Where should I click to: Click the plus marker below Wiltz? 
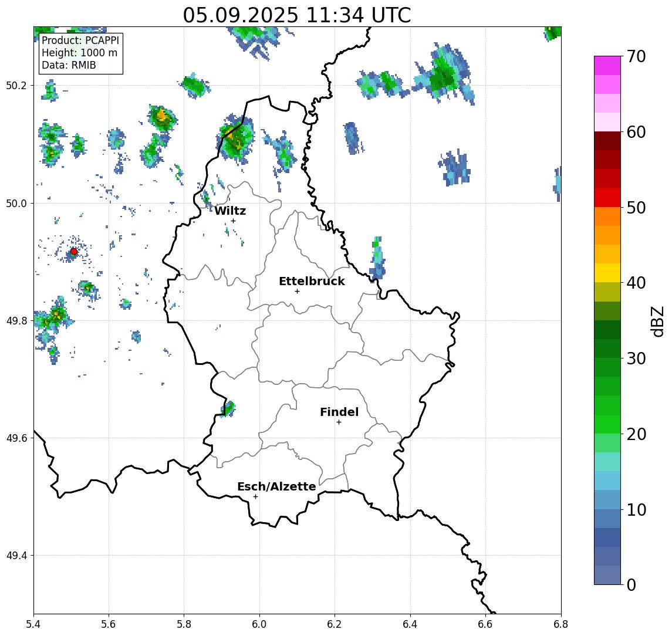pyautogui.click(x=233, y=221)
